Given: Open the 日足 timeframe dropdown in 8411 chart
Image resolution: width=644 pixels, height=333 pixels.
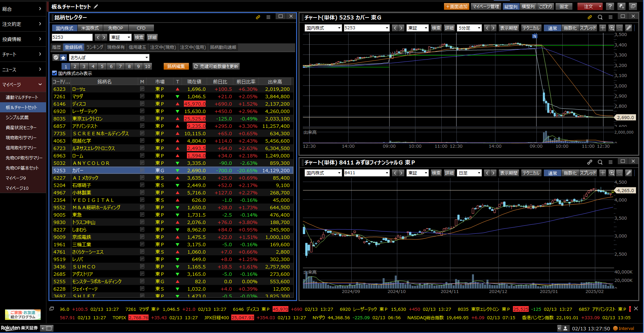Looking at the screenshot, I should [x=470, y=173].
